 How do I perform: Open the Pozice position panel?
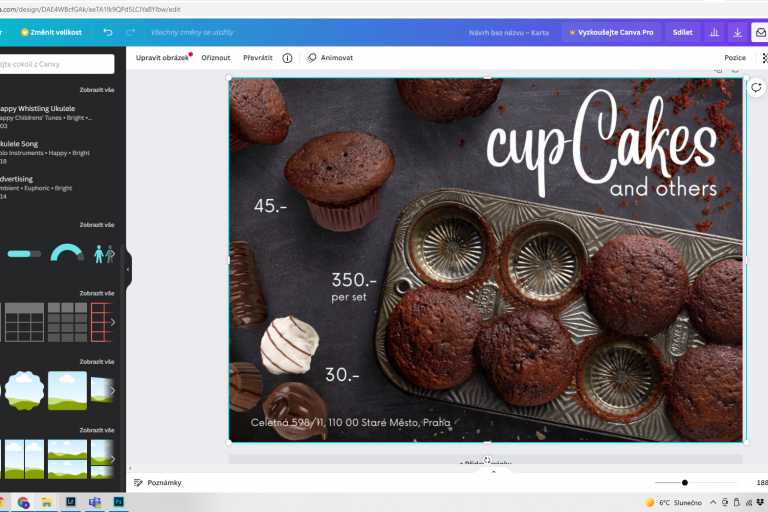[x=735, y=58]
